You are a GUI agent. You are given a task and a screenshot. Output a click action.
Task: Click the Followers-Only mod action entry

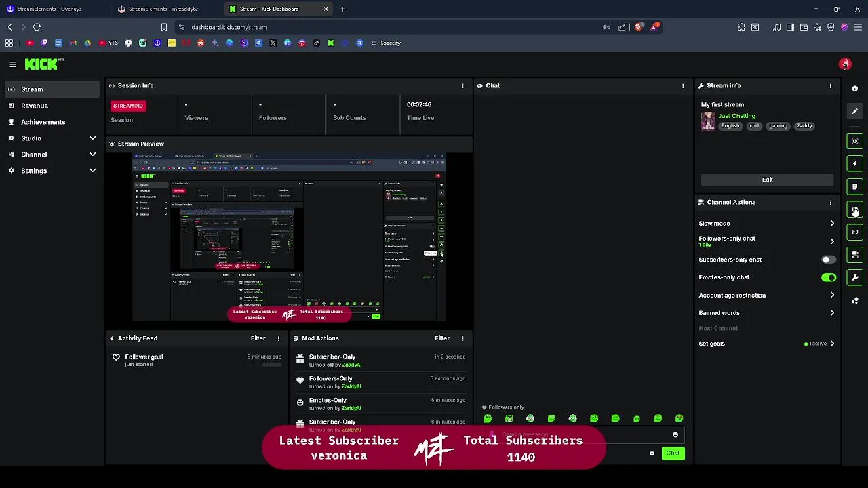(381, 382)
